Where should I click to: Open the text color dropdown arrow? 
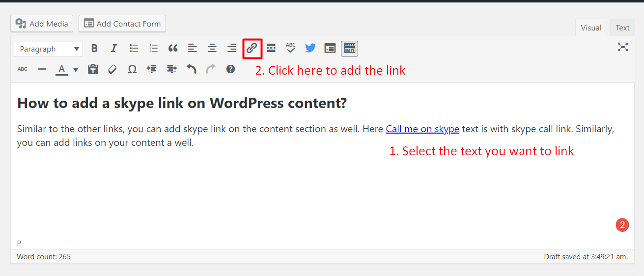pos(76,70)
